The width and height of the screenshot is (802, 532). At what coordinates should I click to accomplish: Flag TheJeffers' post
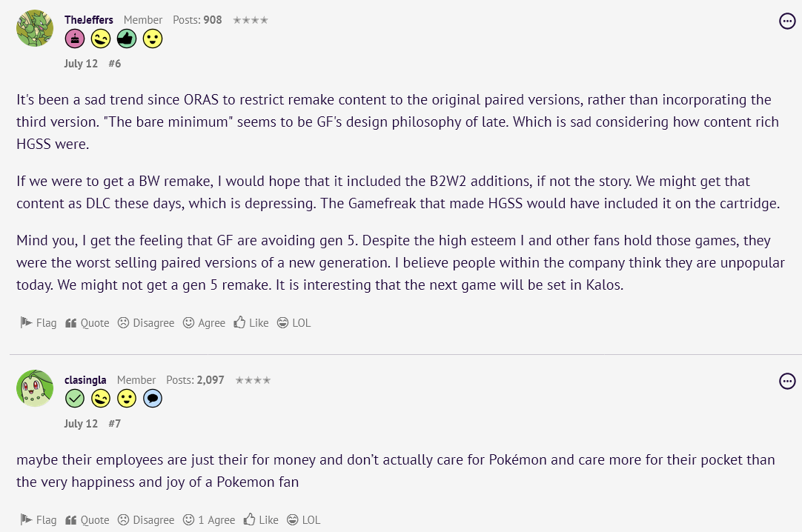(x=38, y=323)
